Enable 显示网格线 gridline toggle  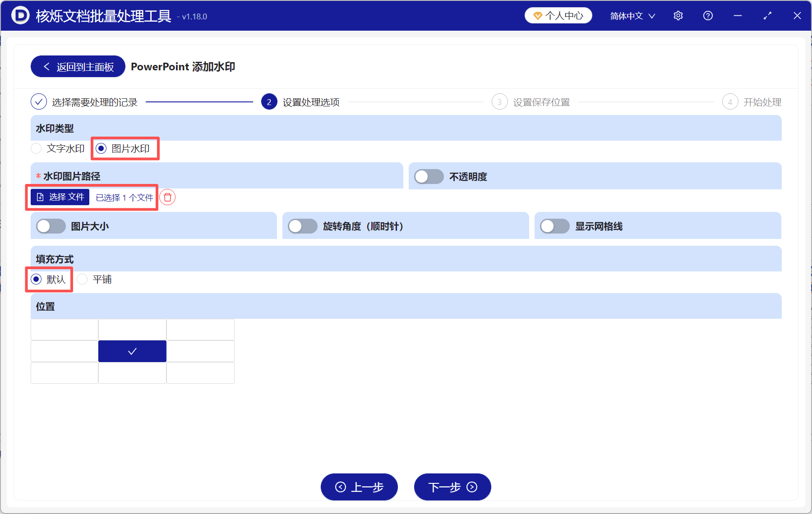click(554, 226)
